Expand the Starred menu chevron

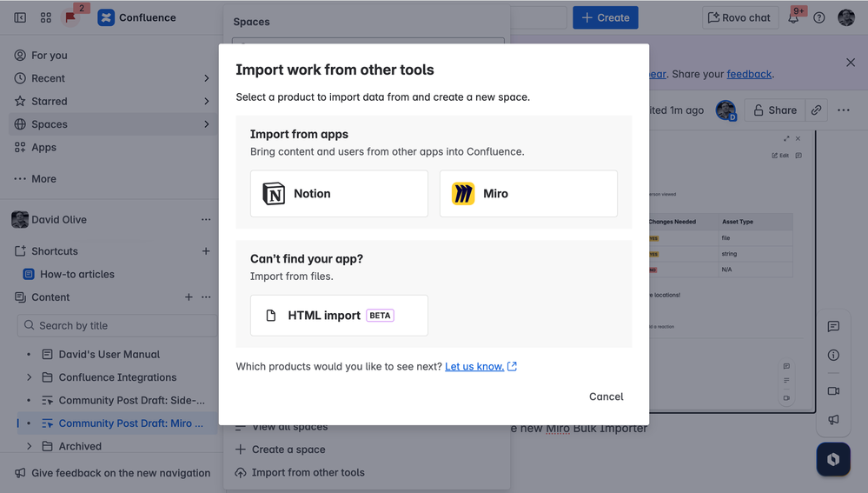[x=206, y=101]
